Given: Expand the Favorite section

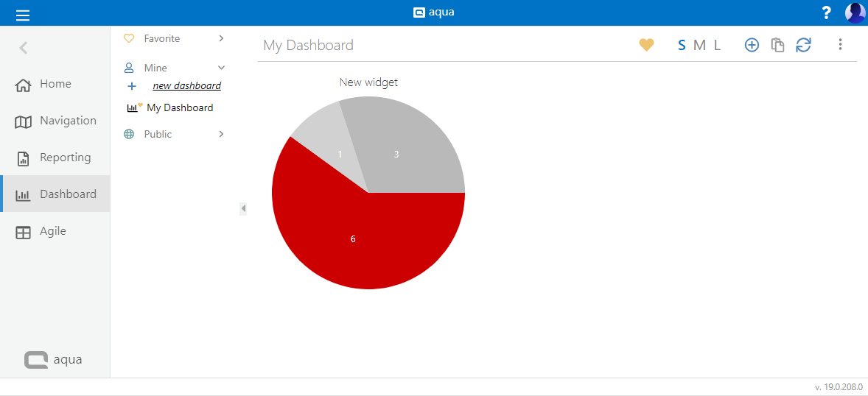Looking at the screenshot, I should [x=221, y=38].
